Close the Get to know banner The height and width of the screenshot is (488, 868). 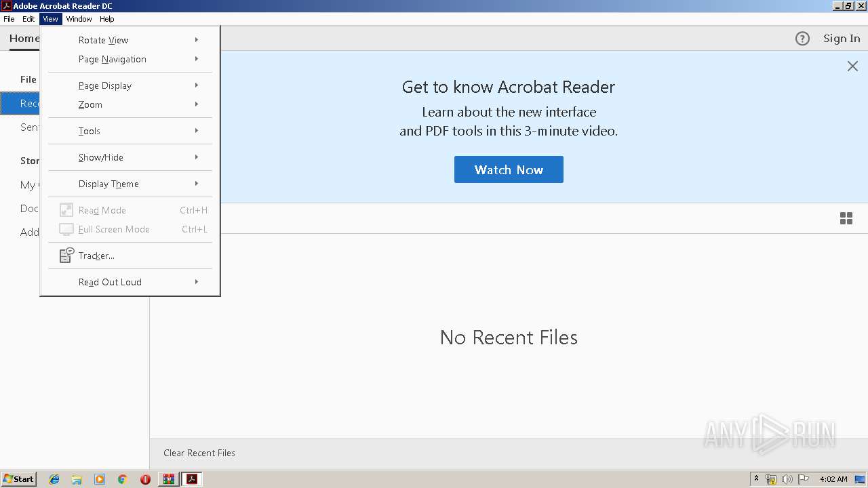[x=852, y=66]
